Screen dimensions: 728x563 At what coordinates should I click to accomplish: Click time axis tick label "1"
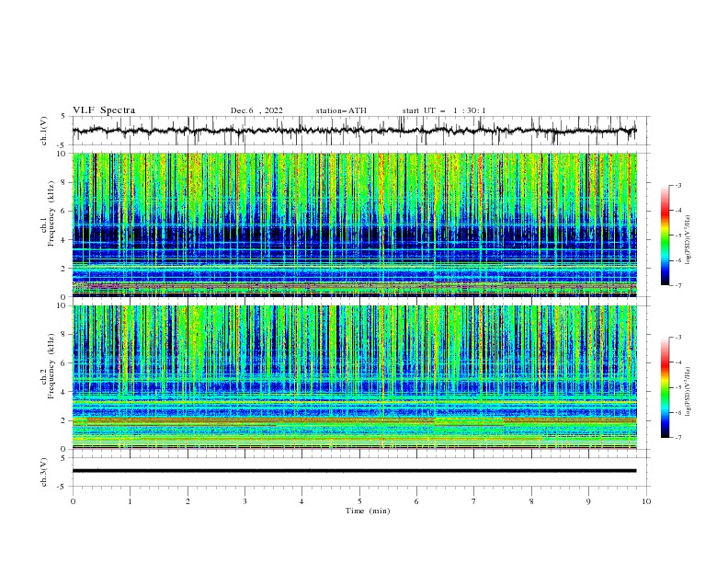click(130, 501)
